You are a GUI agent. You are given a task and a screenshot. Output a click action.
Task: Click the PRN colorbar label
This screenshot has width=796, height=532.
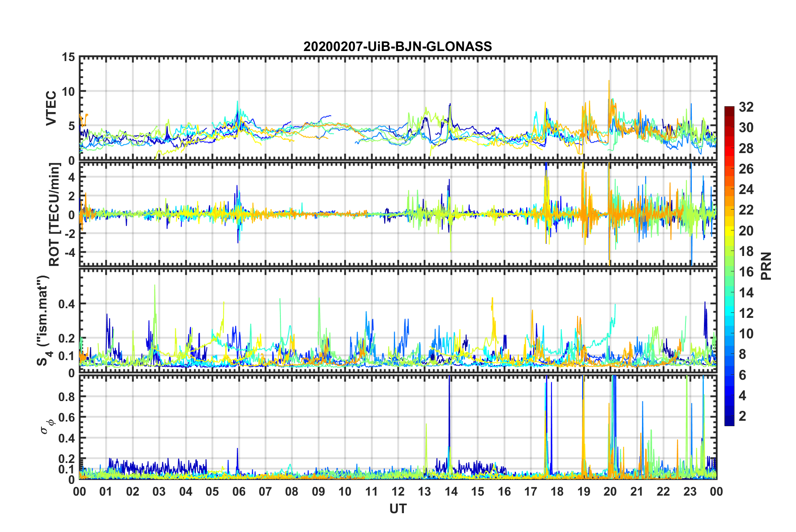click(766, 266)
